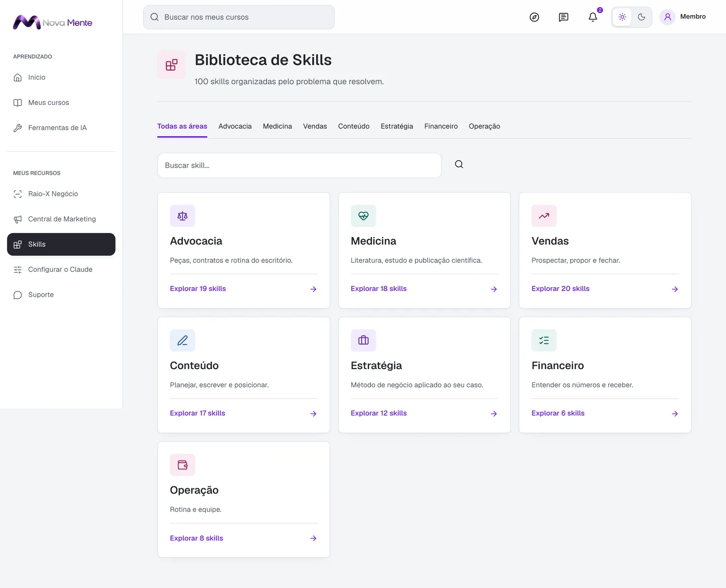
Task: Click the Explorar 6 skills link
Action: coord(558,413)
